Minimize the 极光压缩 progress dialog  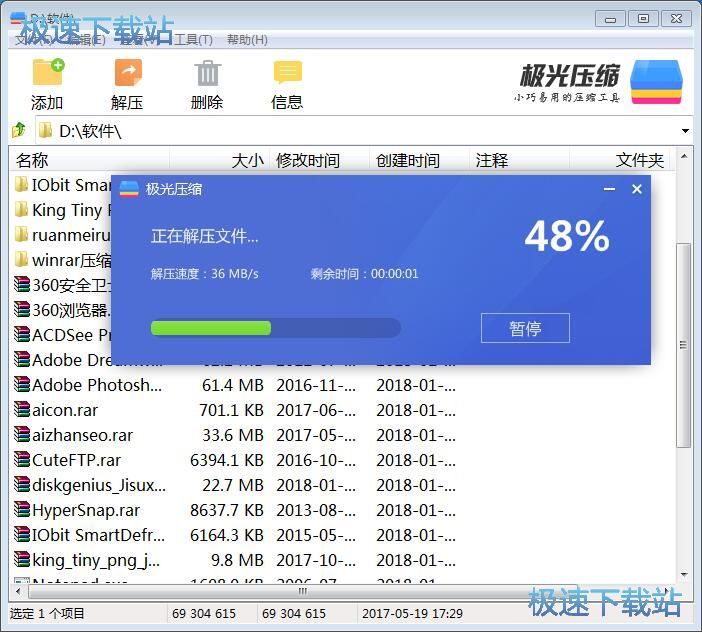coord(609,189)
